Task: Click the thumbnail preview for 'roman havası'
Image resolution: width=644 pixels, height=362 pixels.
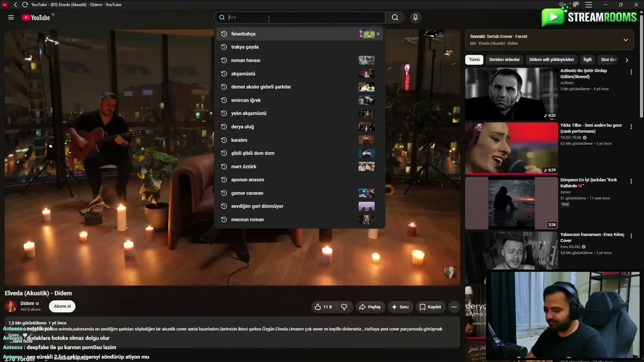Action: (x=366, y=60)
